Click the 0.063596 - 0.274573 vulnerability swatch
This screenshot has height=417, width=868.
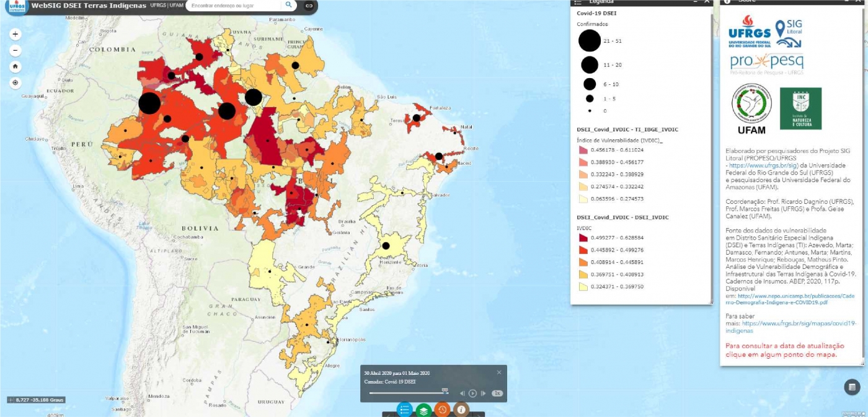[x=582, y=199]
